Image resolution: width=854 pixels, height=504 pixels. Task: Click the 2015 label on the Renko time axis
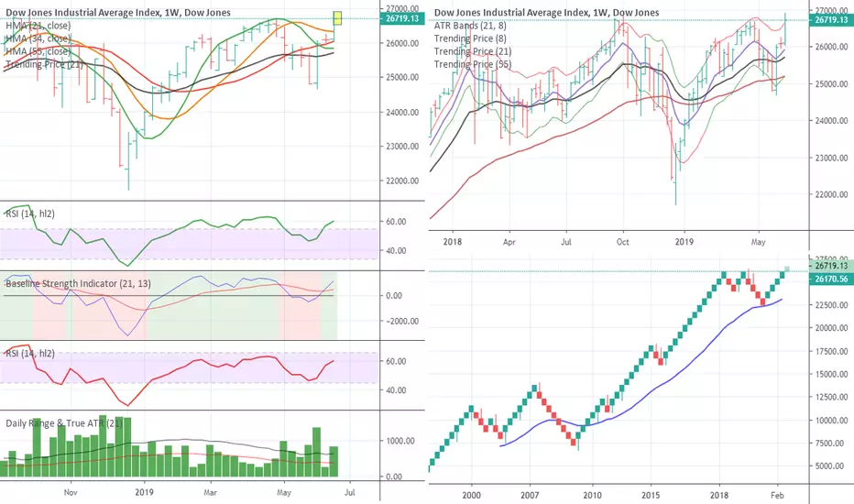(x=651, y=495)
